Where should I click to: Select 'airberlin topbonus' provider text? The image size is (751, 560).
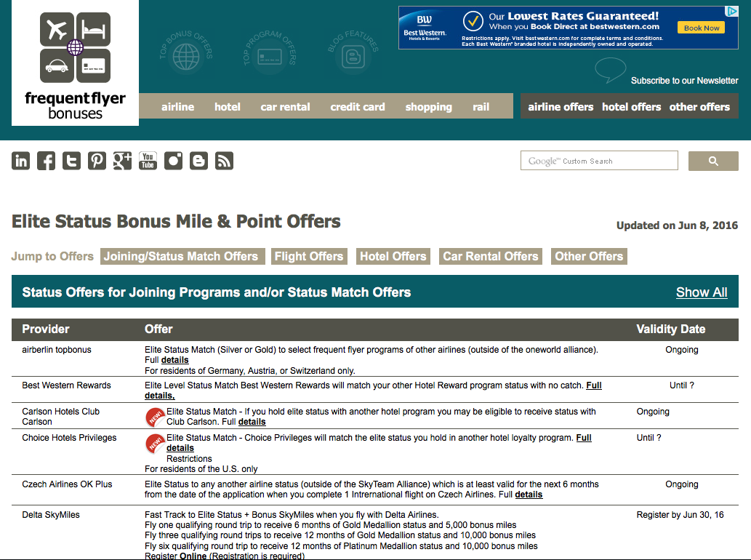(x=57, y=350)
